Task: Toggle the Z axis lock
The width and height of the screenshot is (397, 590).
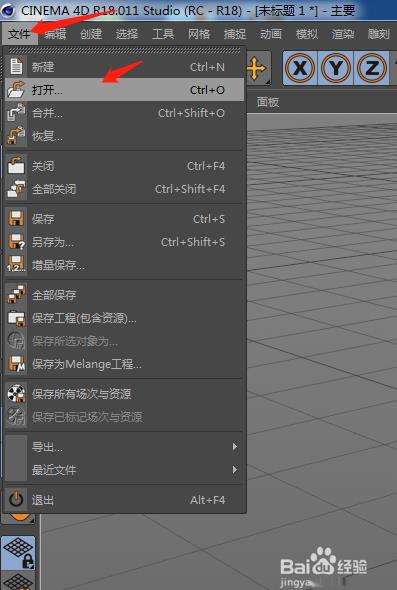Action: coord(371,68)
